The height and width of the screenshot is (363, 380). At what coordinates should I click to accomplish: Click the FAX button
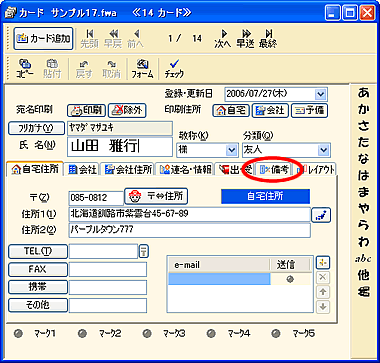click(38, 269)
